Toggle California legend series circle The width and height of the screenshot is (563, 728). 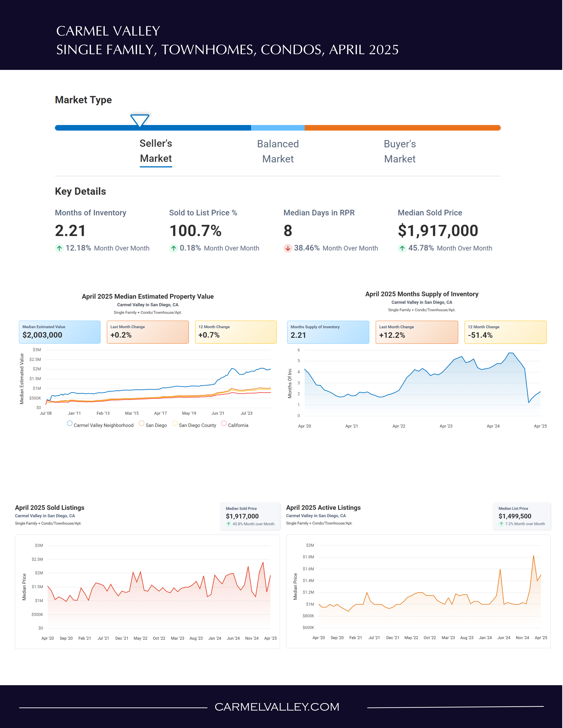(224, 423)
